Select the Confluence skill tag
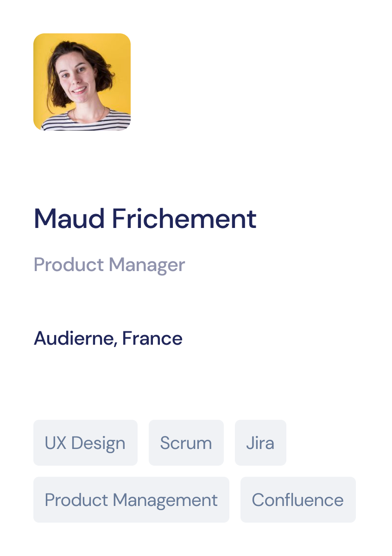The width and height of the screenshot is (392, 556). 298,500
